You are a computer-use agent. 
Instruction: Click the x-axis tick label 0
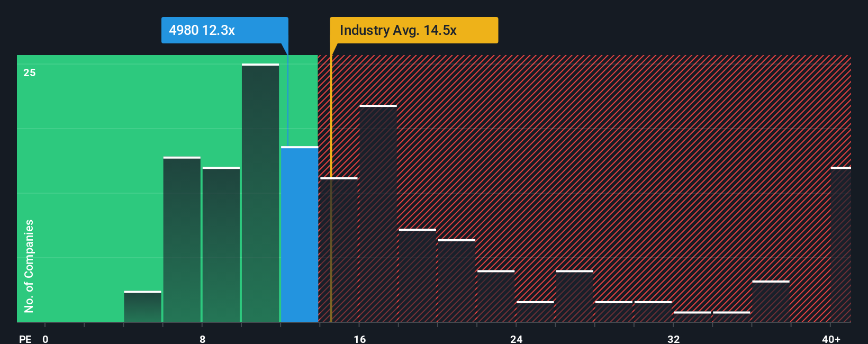[x=46, y=339]
